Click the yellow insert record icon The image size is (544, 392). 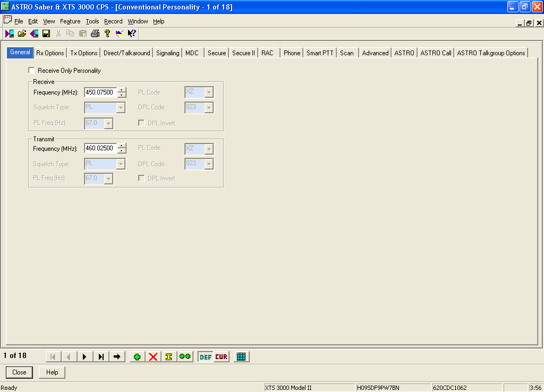(x=169, y=356)
